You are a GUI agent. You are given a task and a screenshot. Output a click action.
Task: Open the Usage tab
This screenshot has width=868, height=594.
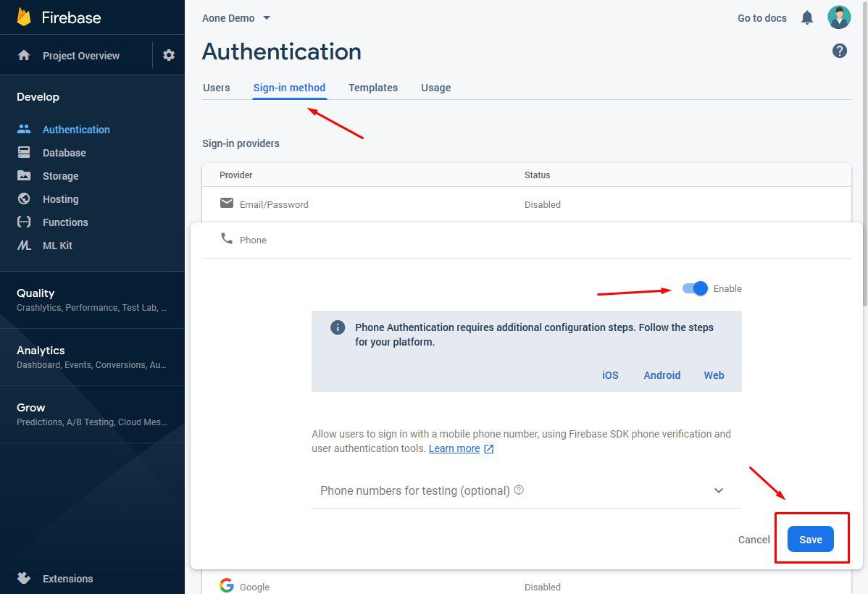435,88
